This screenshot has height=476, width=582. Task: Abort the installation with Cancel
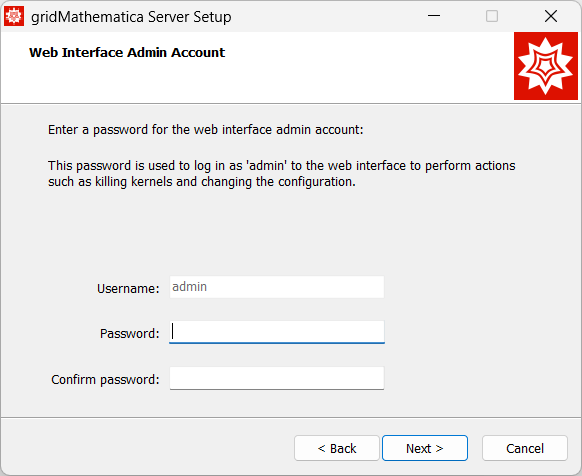(525, 448)
